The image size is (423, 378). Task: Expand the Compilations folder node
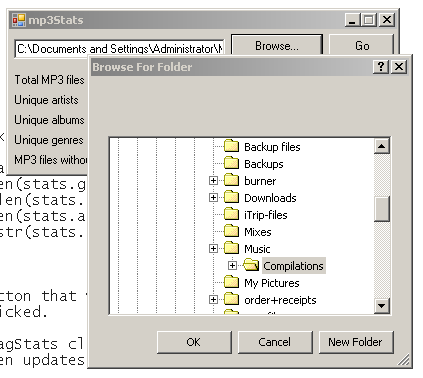coord(232,266)
